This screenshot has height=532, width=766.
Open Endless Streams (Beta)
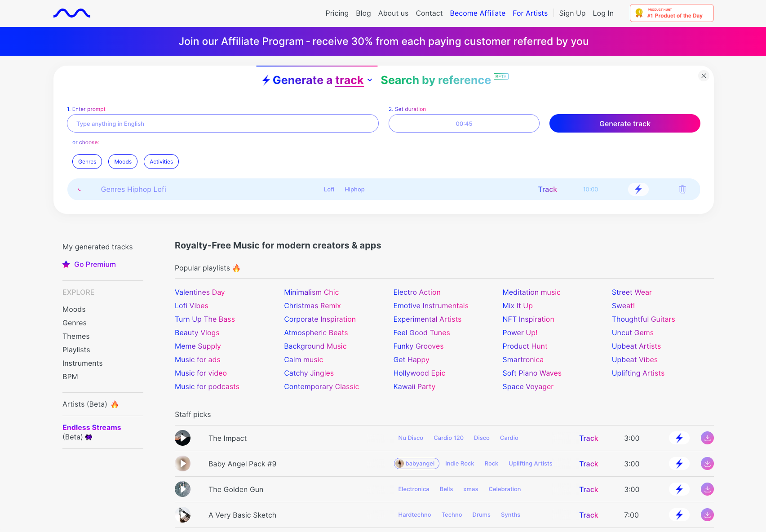click(92, 432)
